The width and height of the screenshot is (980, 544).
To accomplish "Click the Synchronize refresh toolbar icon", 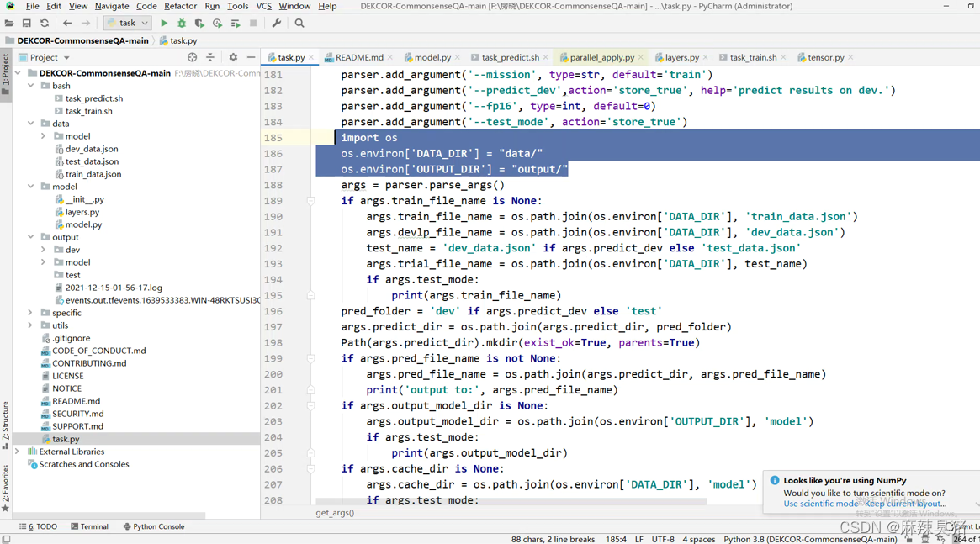I will coord(45,23).
